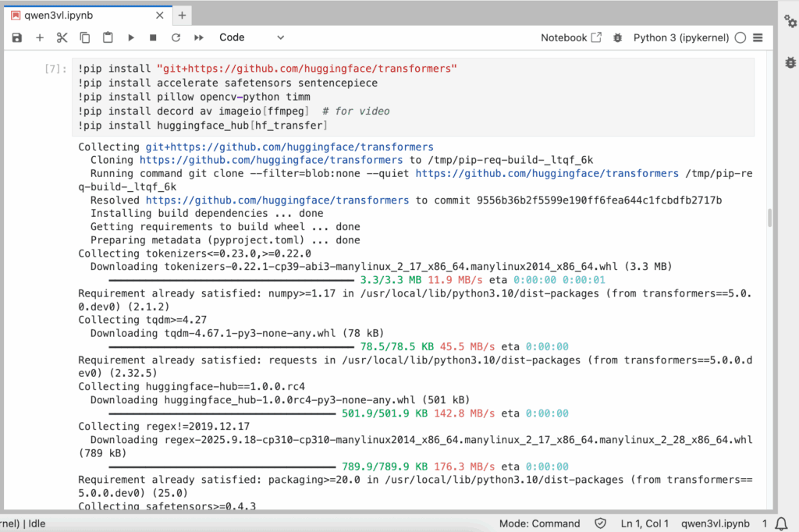Save the notebook with the disk icon
This screenshot has width=799, height=532.
(x=17, y=37)
